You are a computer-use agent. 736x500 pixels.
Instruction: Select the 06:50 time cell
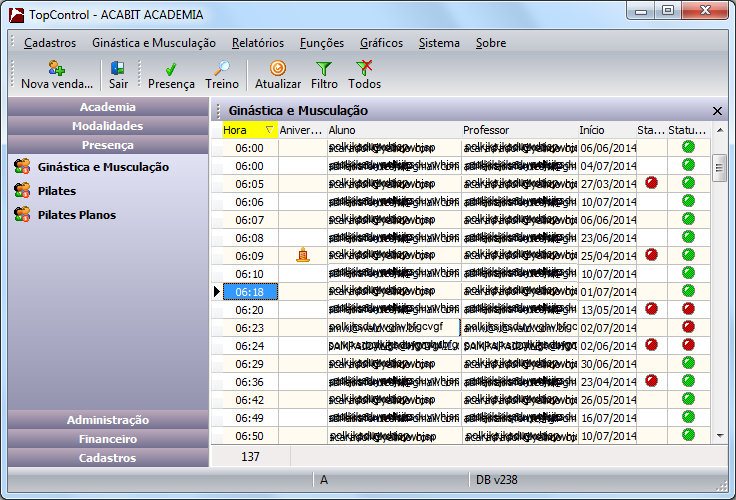(250, 436)
